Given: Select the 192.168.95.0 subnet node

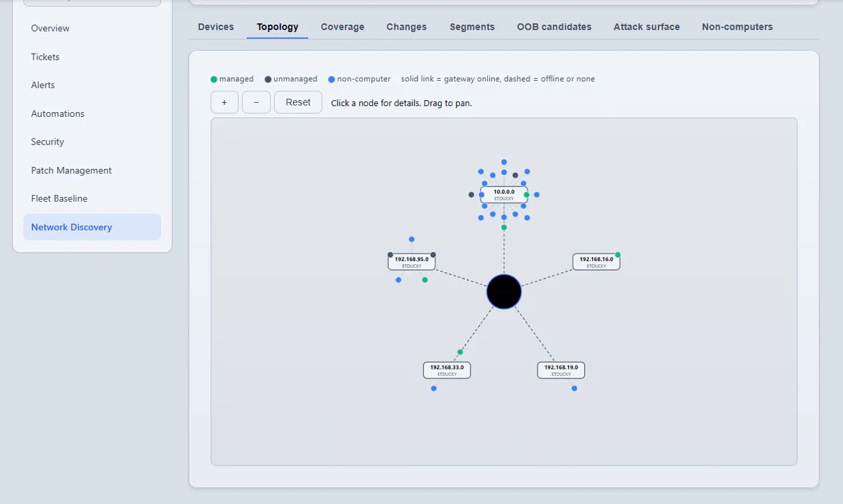Looking at the screenshot, I should (x=412, y=262).
